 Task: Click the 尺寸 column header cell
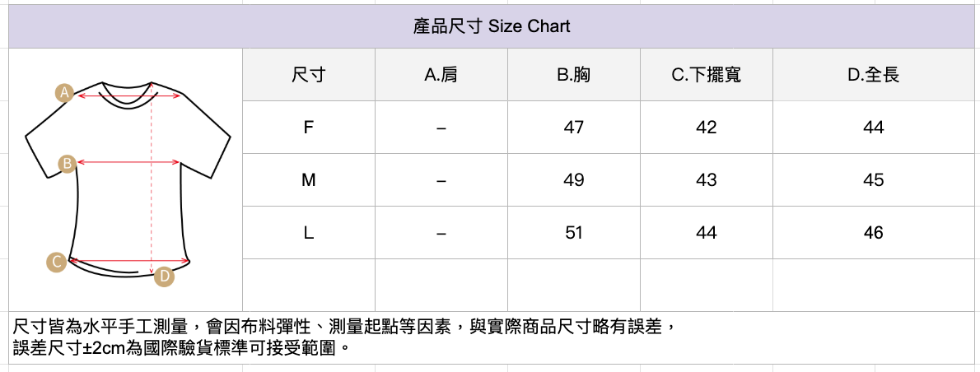(x=309, y=75)
